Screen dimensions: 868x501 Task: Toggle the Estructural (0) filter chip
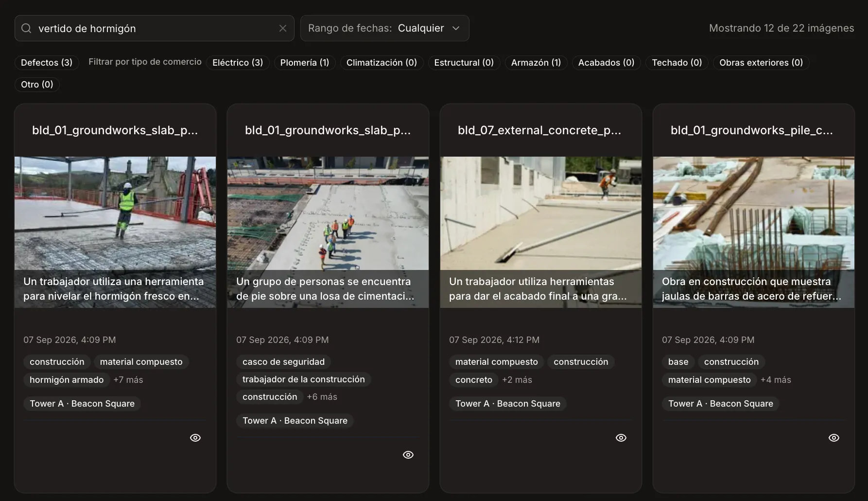pyautogui.click(x=464, y=63)
